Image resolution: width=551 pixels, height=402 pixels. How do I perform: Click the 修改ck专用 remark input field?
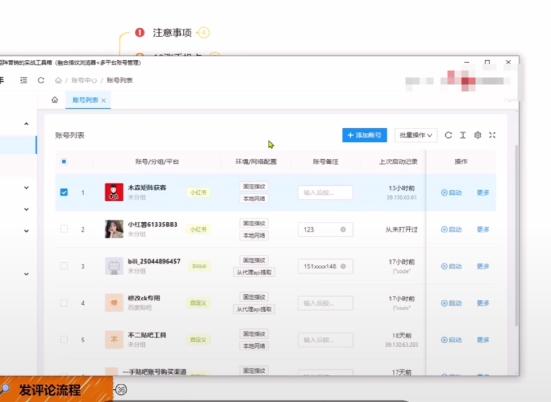[325, 303]
